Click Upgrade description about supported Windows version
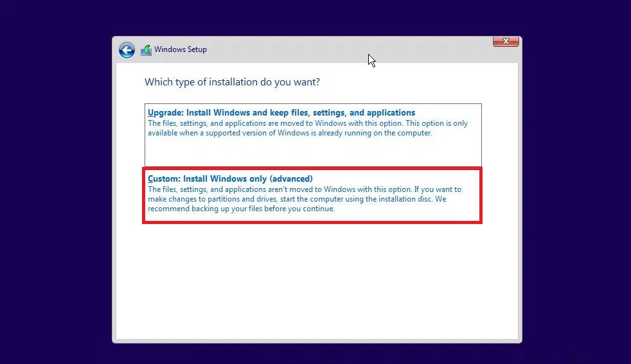Viewport: 631px width, 364px height. (308, 128)
